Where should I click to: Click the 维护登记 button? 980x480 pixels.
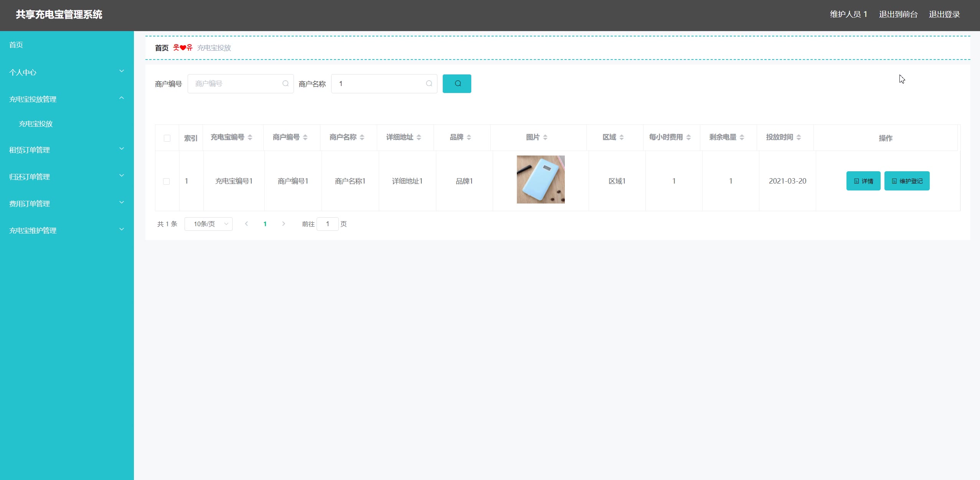click(x=907, y=181)
